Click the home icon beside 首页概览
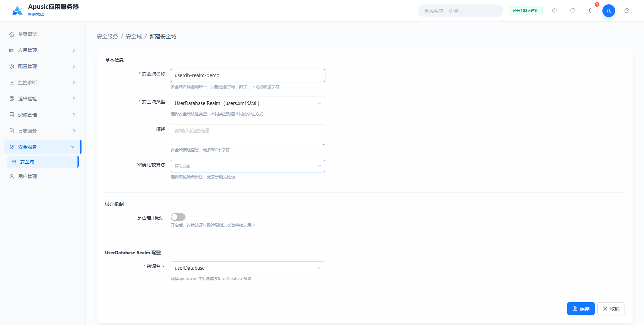644x325 pixels. pyautogui.click(x=12, y=34)
